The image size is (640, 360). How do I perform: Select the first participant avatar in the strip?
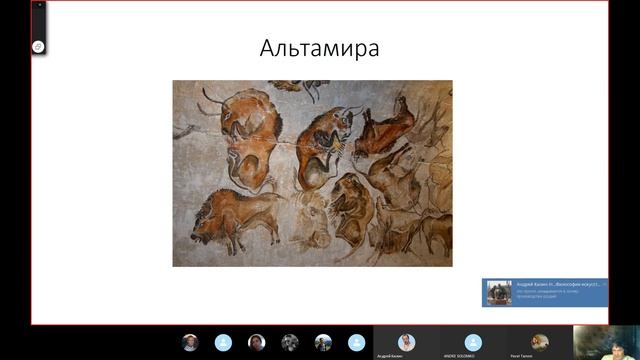point(190,342)
